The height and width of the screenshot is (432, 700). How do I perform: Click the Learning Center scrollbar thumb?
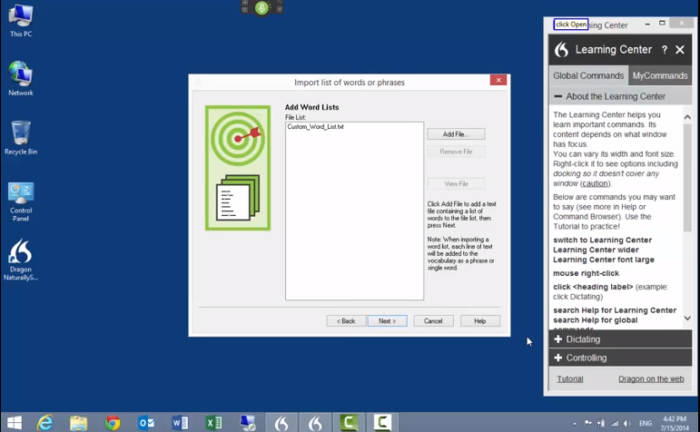(687, 177)
